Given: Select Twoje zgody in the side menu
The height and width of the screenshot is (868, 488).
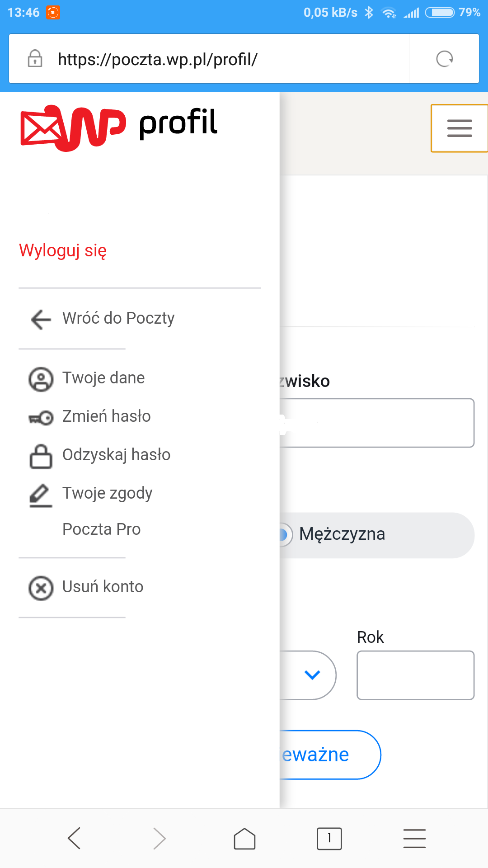Looking at the screenshot, I should coord(108,493).
